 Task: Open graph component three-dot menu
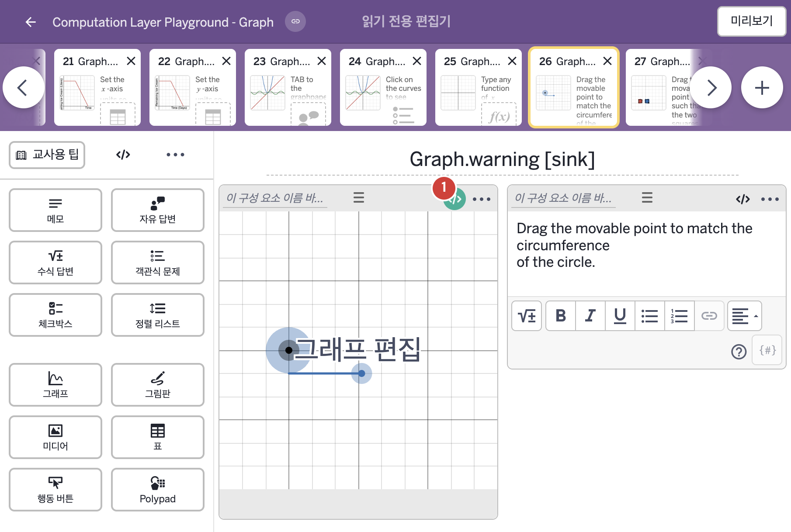tap(482, 199)
